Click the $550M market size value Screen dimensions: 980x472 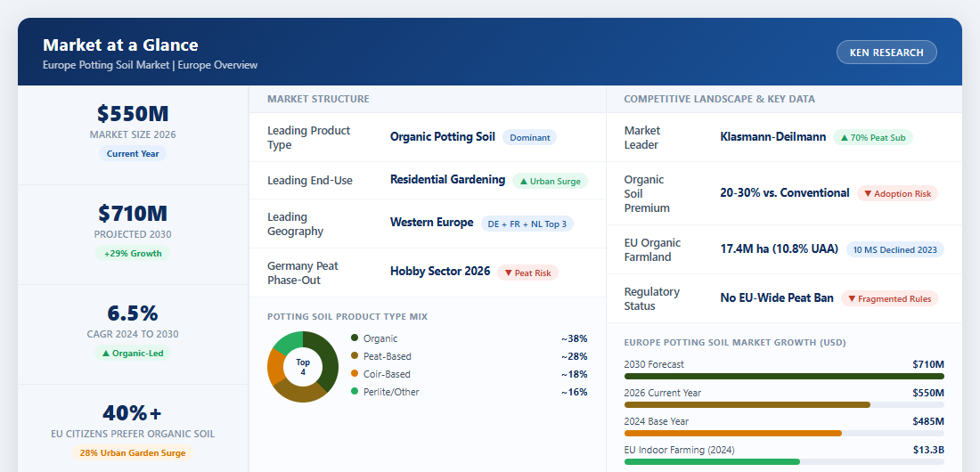coord(133,114)
